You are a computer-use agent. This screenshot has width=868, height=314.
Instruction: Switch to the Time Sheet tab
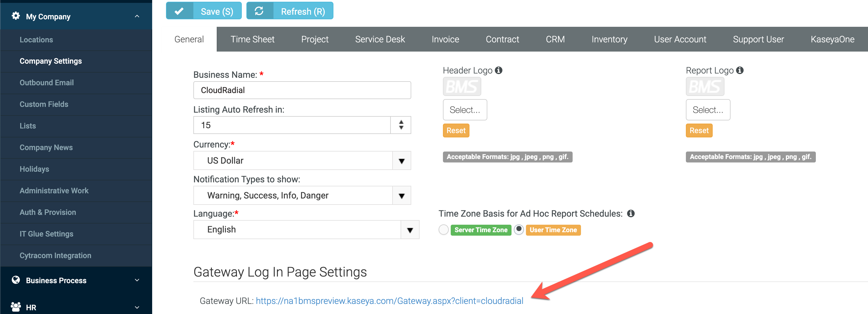point(252,39)
